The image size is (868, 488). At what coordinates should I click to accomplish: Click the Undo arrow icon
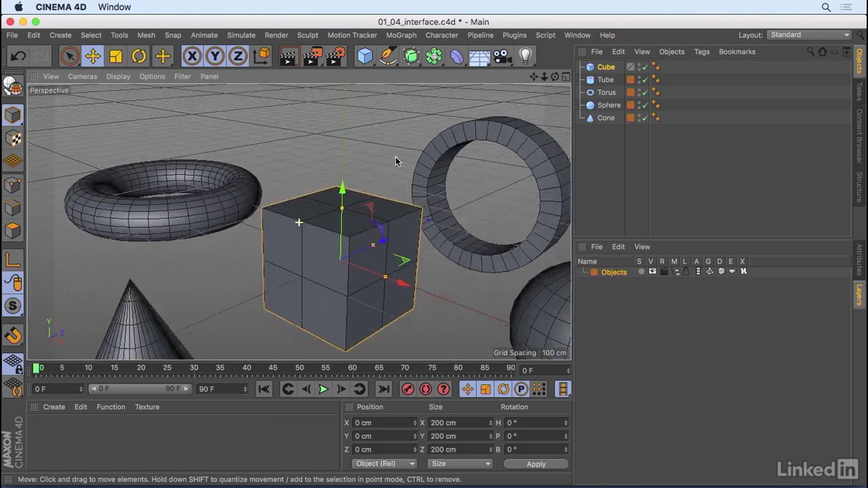point(18,56)
